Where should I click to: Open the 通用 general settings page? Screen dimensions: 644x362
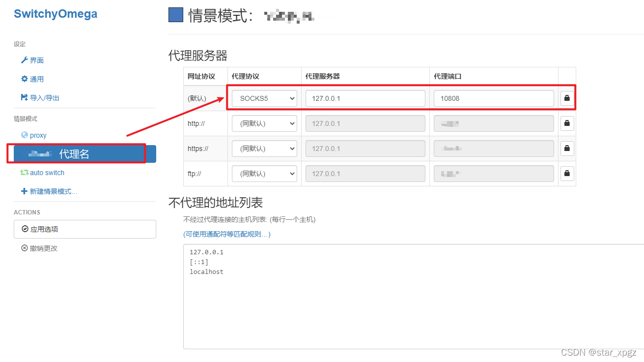pyautogui.click(x=36, y=79)
